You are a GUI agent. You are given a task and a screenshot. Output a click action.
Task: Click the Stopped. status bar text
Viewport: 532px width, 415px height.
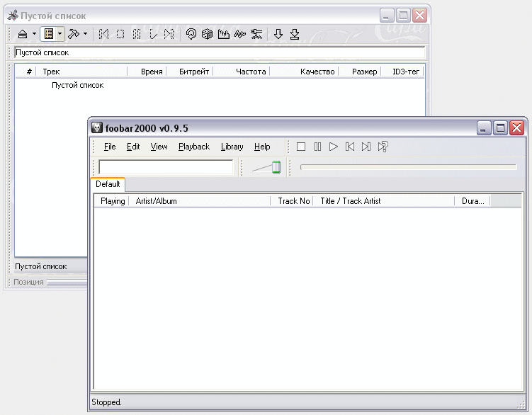[x=106, y=402]
